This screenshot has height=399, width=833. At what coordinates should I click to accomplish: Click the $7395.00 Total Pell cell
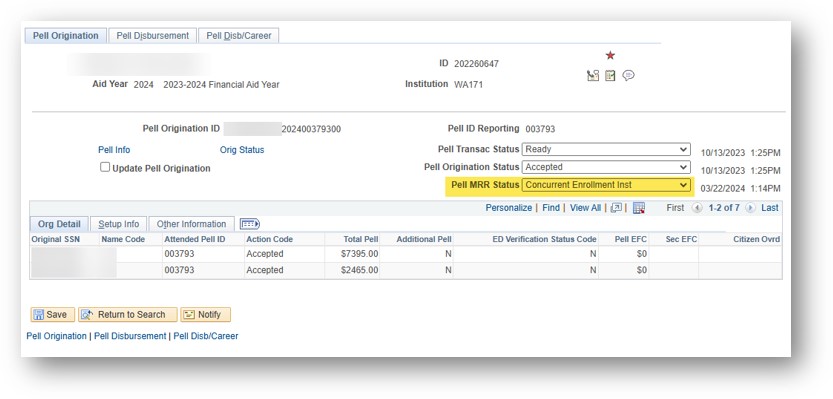(360, 254)
